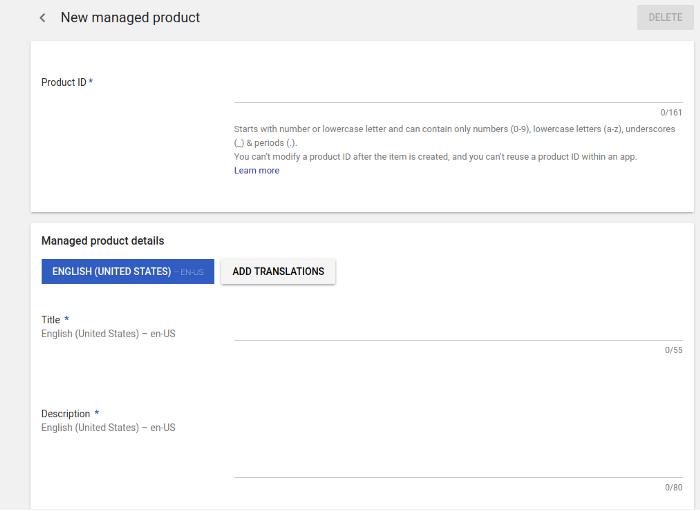Click the DELETE button
700x511 pixels.
pyautogui.click(x=665, y=17)
